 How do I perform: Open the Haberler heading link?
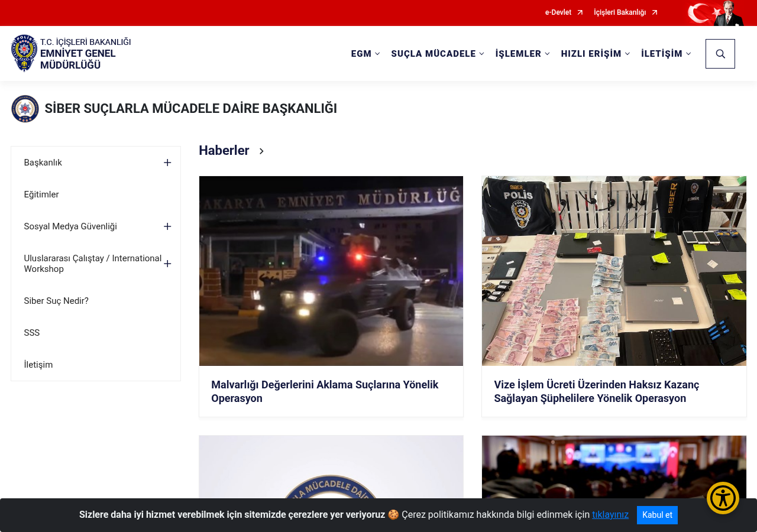224,151
